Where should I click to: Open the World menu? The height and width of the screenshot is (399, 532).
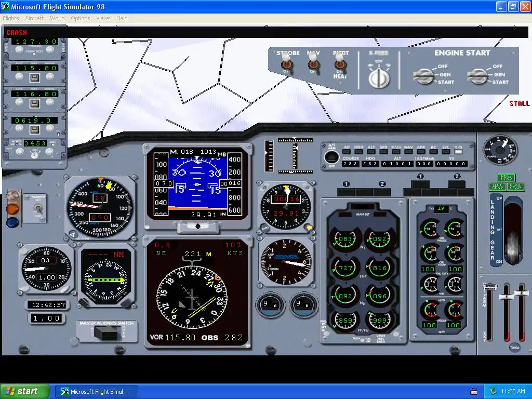tap(57, 18)
